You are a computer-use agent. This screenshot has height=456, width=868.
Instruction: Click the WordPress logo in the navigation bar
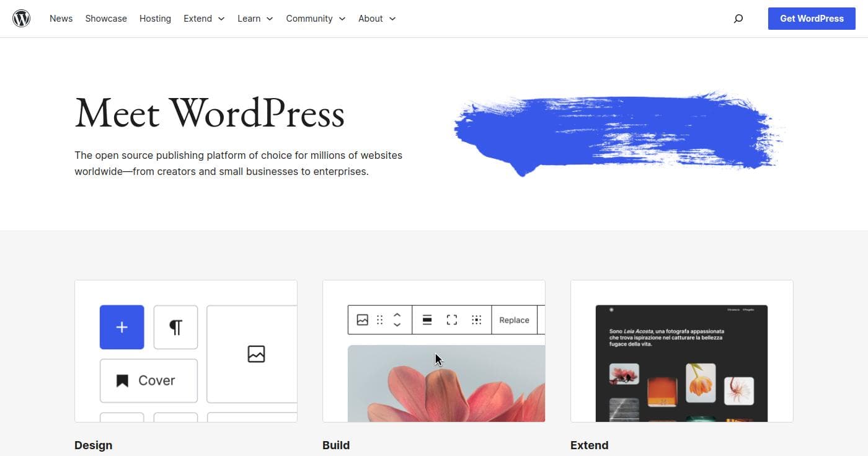[x=22, y=18]
